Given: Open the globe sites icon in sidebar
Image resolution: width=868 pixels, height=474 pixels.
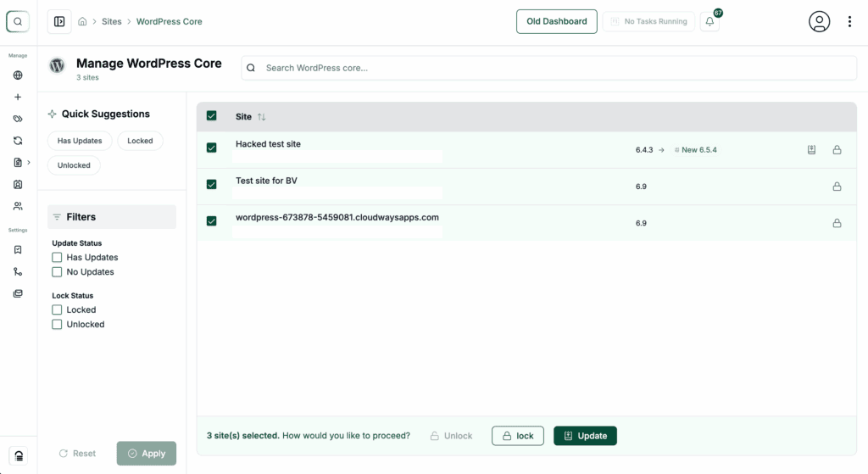Looking at the screenshot, I should [x=18, y=75].
